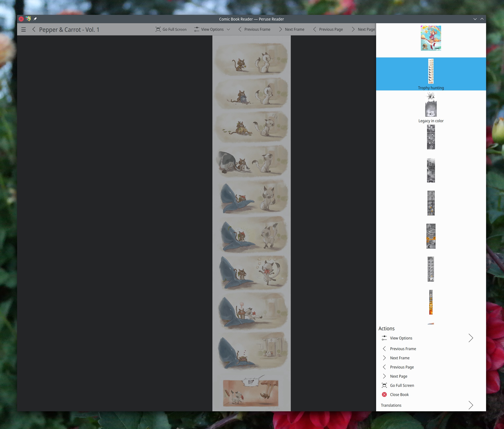The width and height of the screenshot is (504, 429).
Task: Click the hamburger menu icon
Action: coord(23,29)
